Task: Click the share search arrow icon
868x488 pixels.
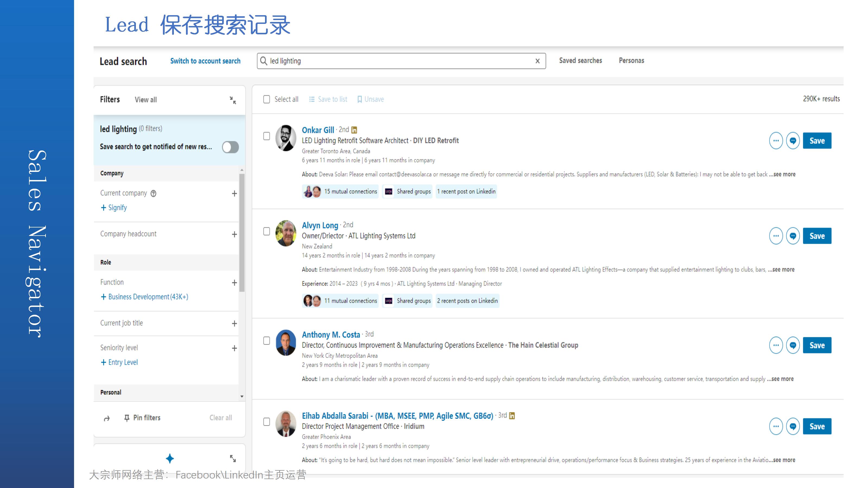Action: pos(107,418)
